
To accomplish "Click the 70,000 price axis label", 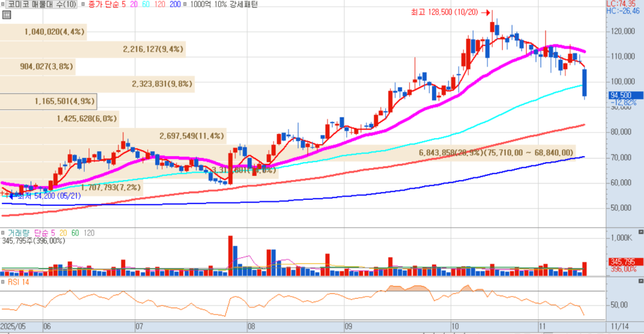I will (x=620, y=158).
